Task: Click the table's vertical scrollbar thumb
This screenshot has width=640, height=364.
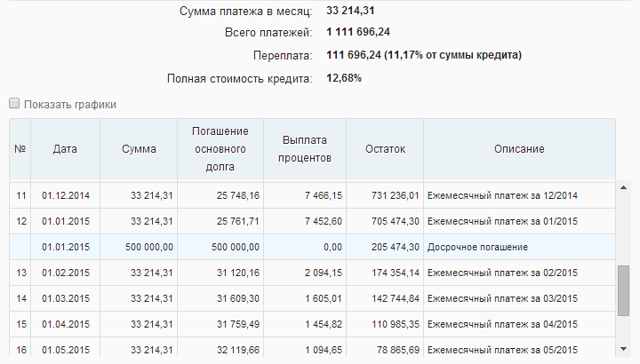Action: pyautogui.click(x=623, y=291)
